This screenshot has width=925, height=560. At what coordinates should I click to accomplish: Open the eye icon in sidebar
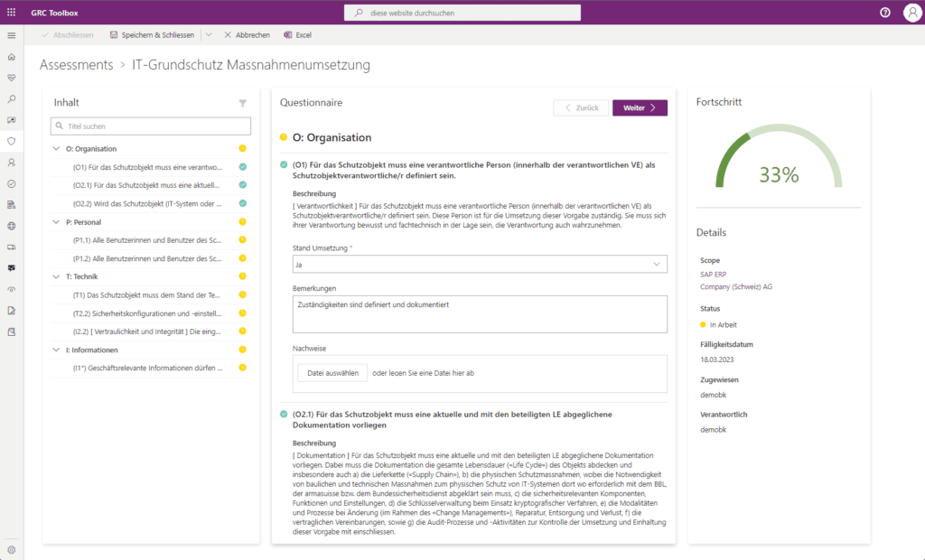tap(11, 289)
